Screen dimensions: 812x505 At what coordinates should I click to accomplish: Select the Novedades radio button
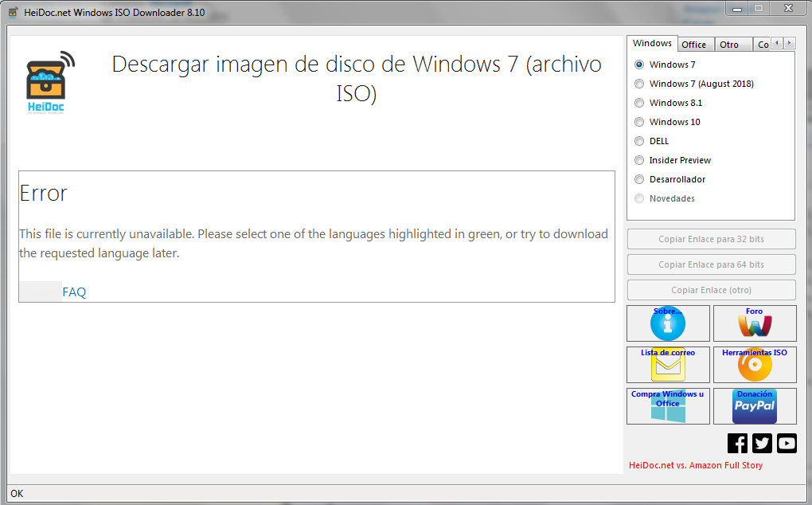(x=639, y=199)
